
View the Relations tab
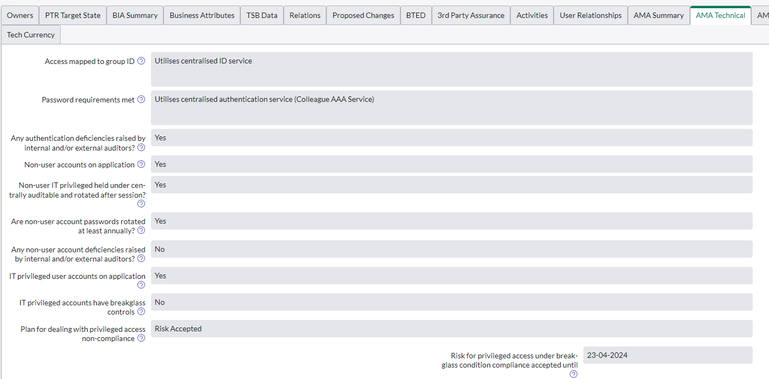coord(305,15)
